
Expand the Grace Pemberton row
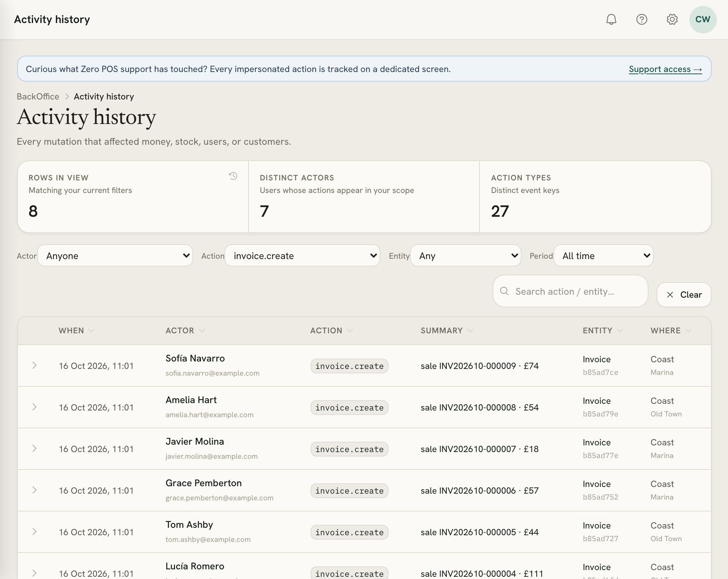point(34,490)
